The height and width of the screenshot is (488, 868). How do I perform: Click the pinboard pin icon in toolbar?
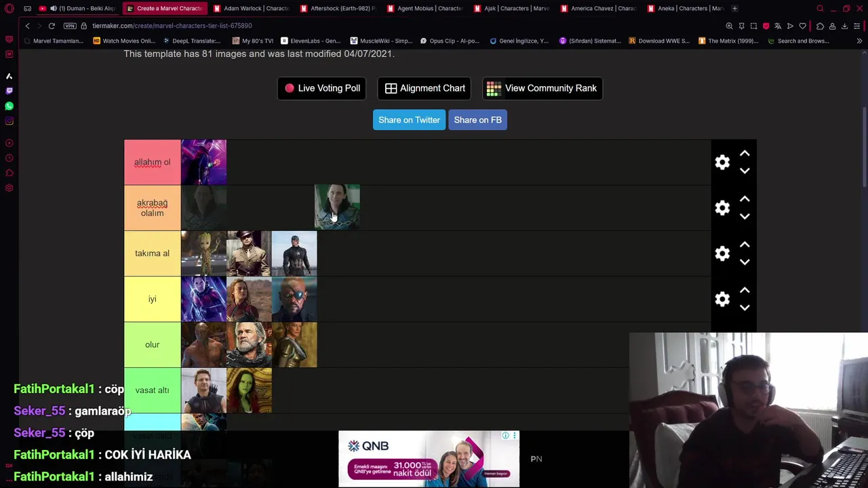click(x=741, y=26)
